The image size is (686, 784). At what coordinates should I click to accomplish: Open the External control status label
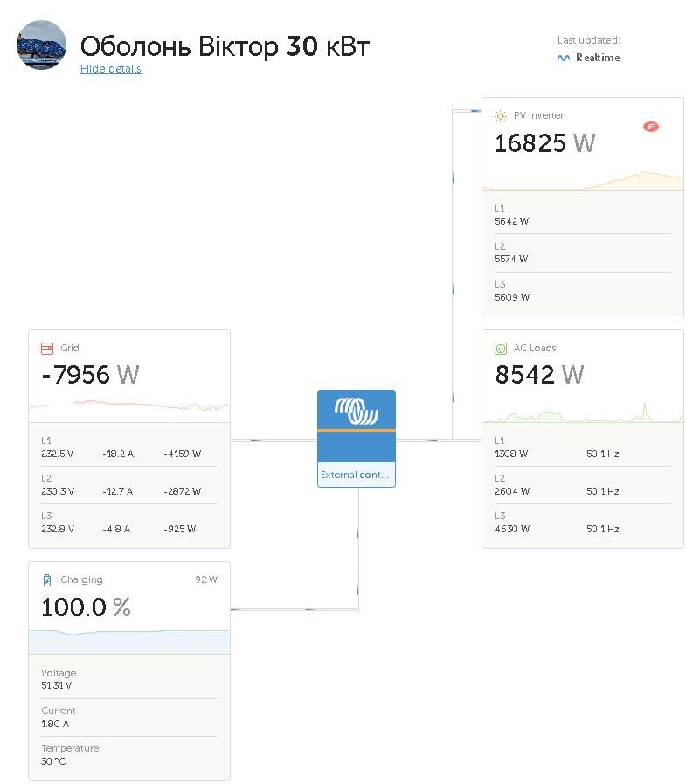coord(356,475)
